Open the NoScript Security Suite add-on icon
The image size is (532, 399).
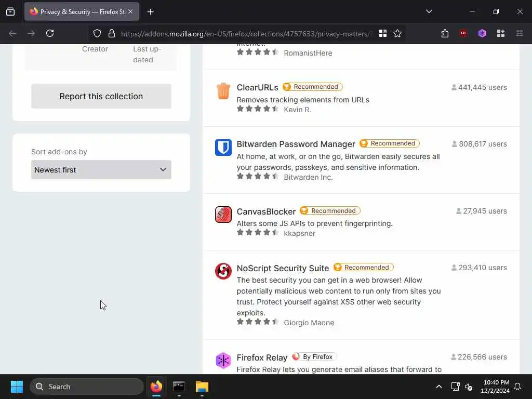pos(223,271)
